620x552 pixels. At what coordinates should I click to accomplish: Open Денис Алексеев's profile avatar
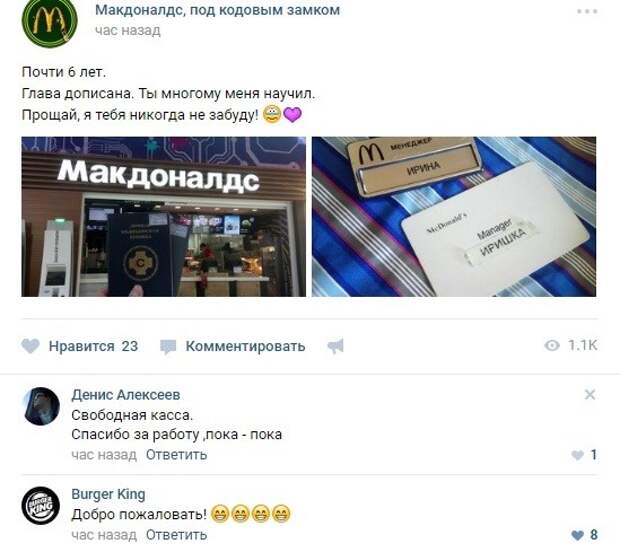point(42,406)
